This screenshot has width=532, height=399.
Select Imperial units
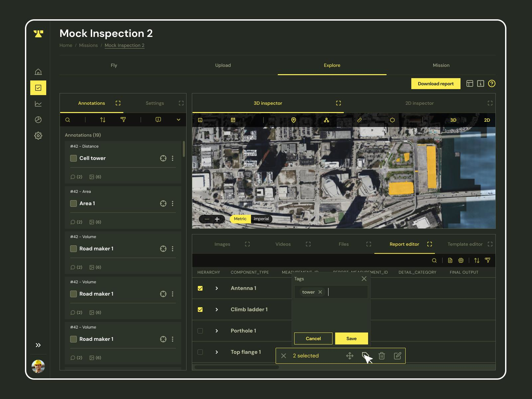coord(261,219)
